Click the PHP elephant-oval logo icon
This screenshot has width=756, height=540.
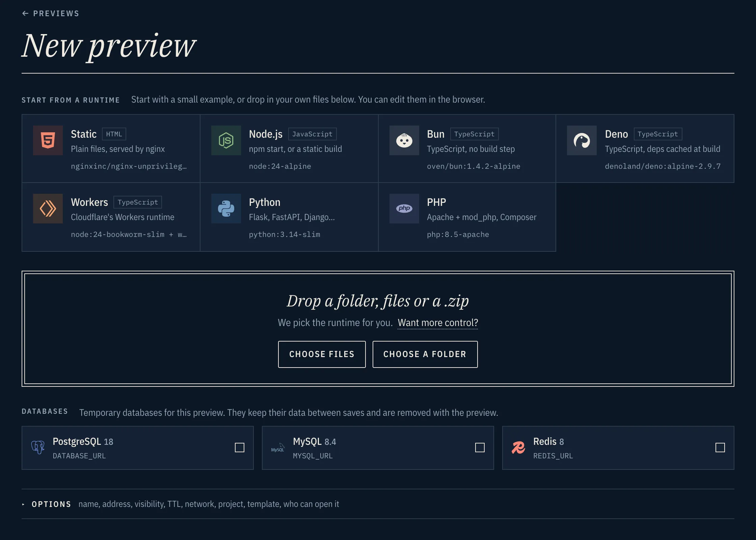pyautogui.click(x=404, y=209)
